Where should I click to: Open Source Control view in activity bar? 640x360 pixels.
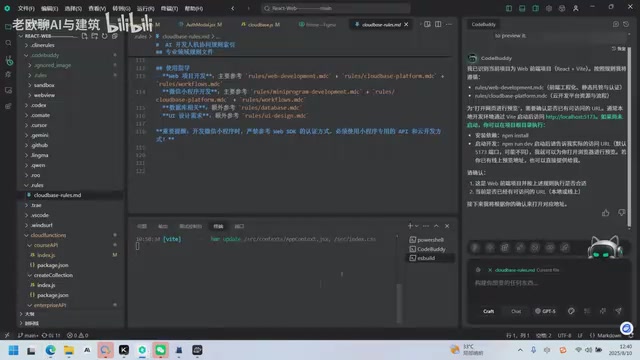(8, 60)
